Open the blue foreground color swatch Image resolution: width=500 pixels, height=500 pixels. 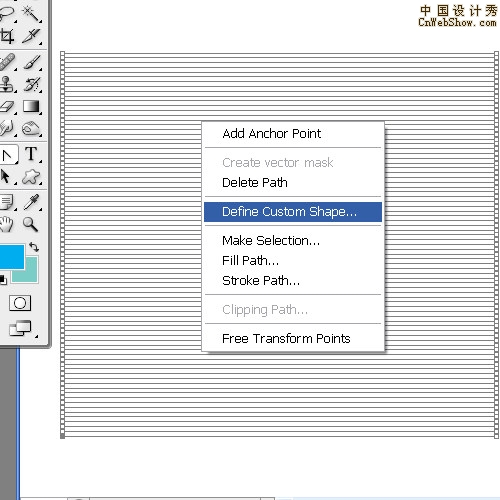[11, 257]
